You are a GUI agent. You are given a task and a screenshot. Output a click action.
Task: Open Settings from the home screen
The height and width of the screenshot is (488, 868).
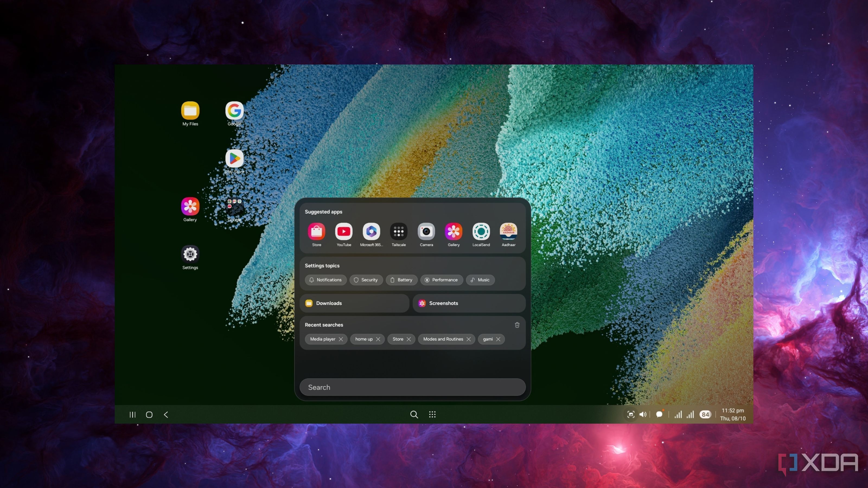pyautogui.click(x=190, y=254)
